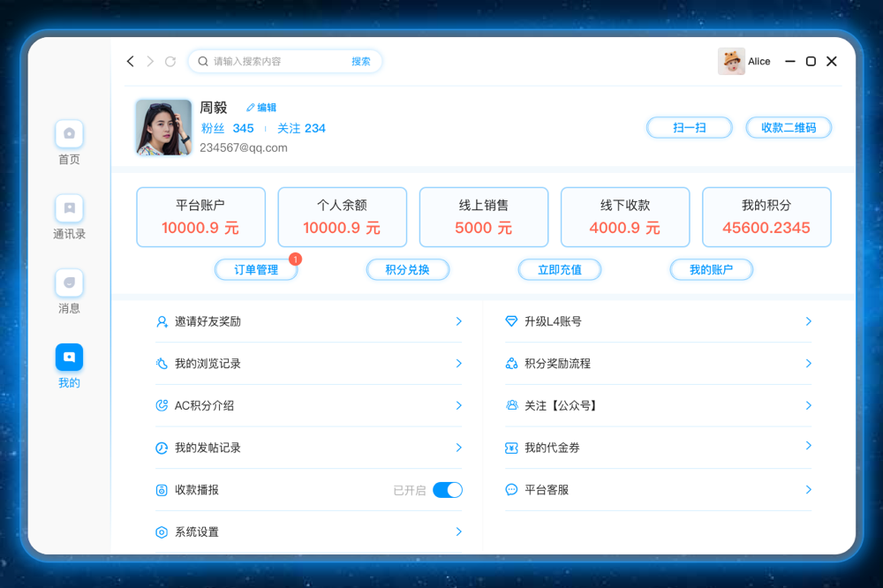Click the 积分兑换 button

pos(408,270)
